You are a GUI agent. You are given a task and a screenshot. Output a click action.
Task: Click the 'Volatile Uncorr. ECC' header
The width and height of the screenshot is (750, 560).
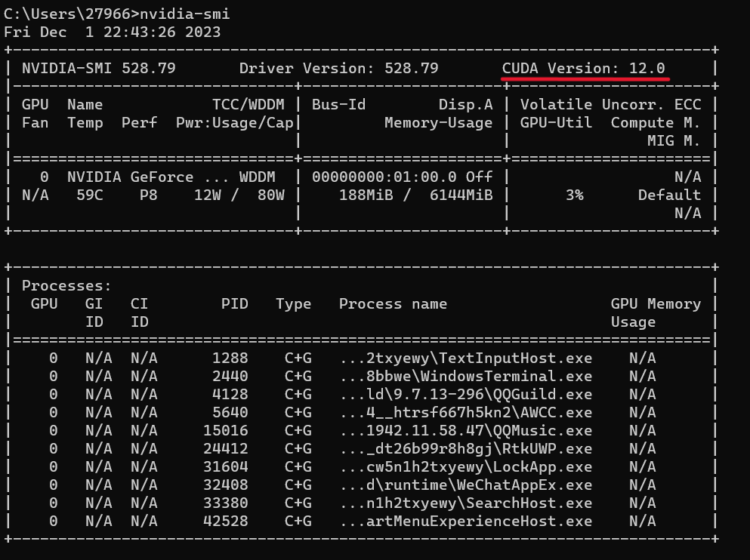[x=611, y=105]
